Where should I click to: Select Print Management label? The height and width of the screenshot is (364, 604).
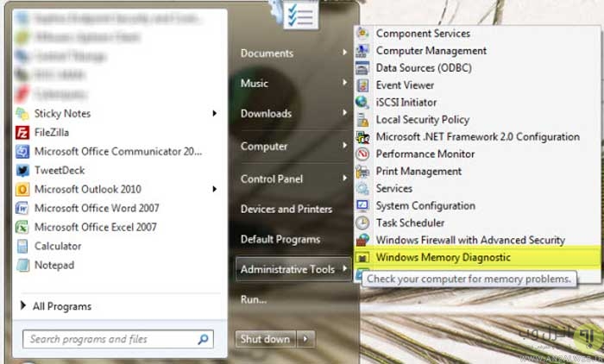click(418, 172)
